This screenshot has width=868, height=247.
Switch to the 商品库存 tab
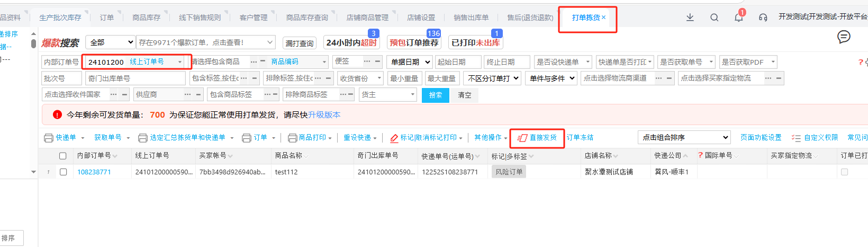point(146,17)
